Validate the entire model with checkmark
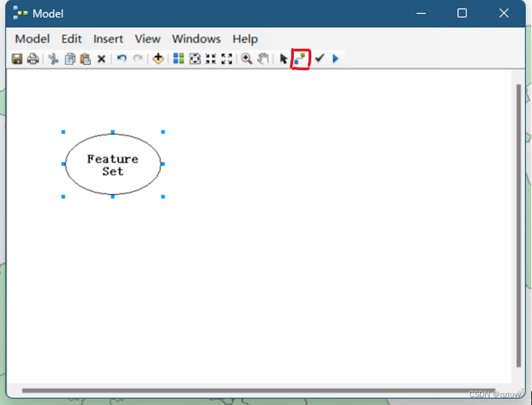Viewport: 532px width, 405px height. pyautogui.click(x=320, y=58)
